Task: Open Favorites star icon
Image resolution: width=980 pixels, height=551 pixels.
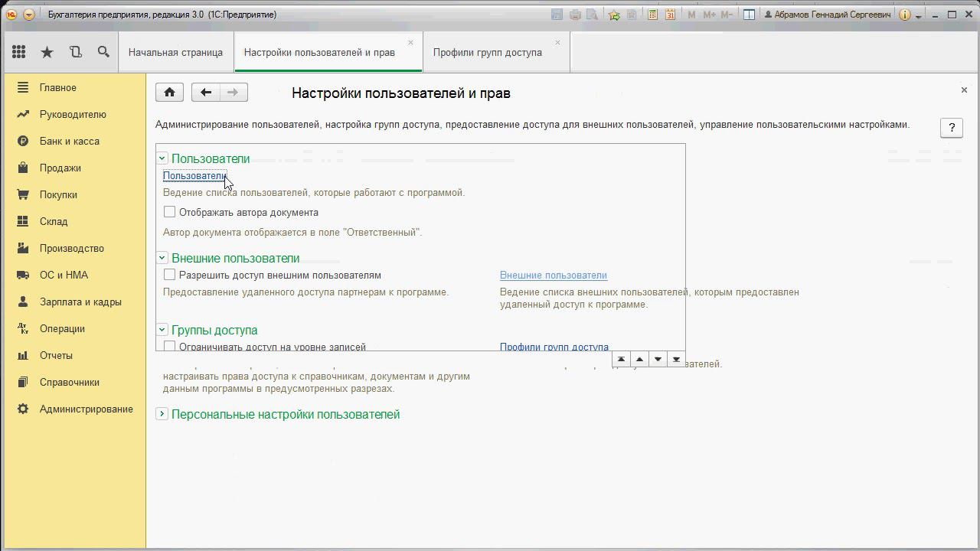Action: (x=47, y=52)
